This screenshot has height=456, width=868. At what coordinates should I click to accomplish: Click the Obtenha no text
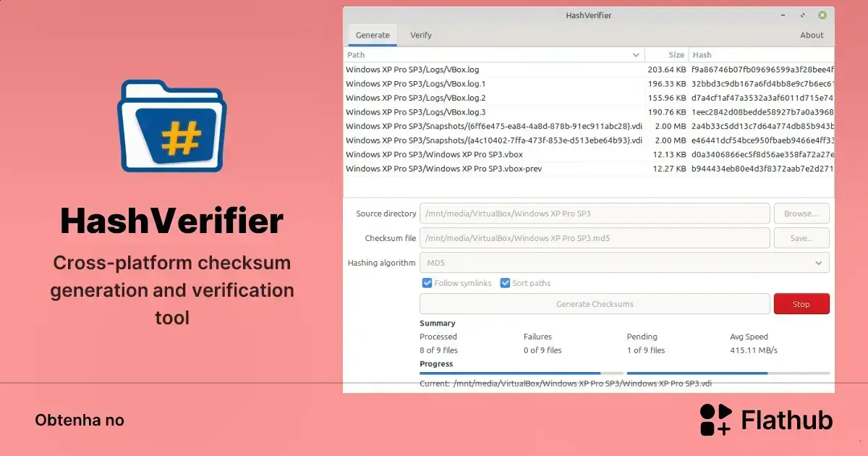click(x=80, y=420)
